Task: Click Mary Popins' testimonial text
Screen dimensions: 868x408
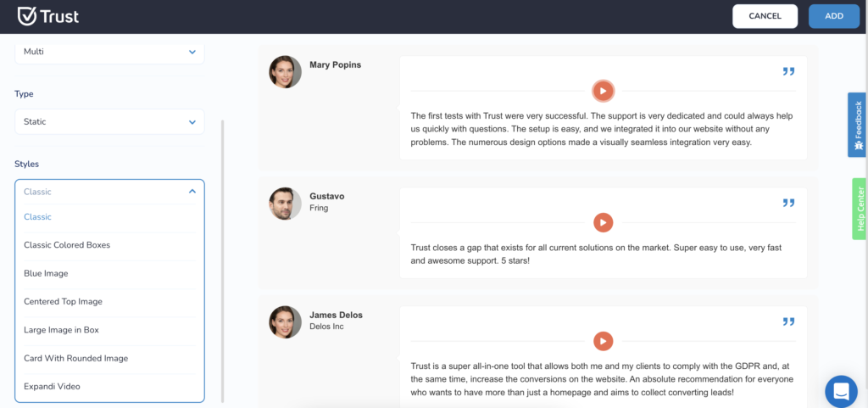Action: pyautogui.click(x=603, y=129)
